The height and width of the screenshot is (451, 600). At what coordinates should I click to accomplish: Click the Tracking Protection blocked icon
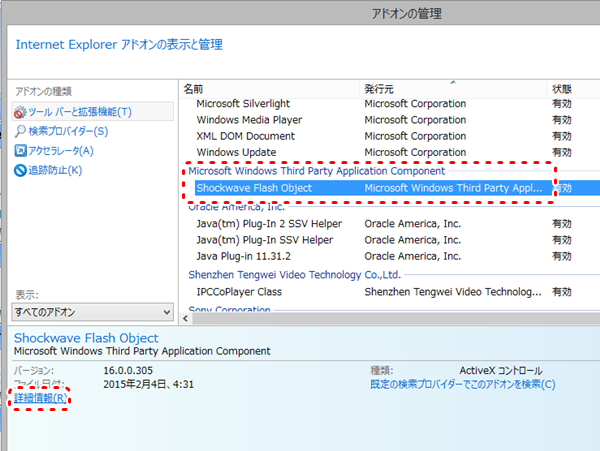(x=20, y=170)
